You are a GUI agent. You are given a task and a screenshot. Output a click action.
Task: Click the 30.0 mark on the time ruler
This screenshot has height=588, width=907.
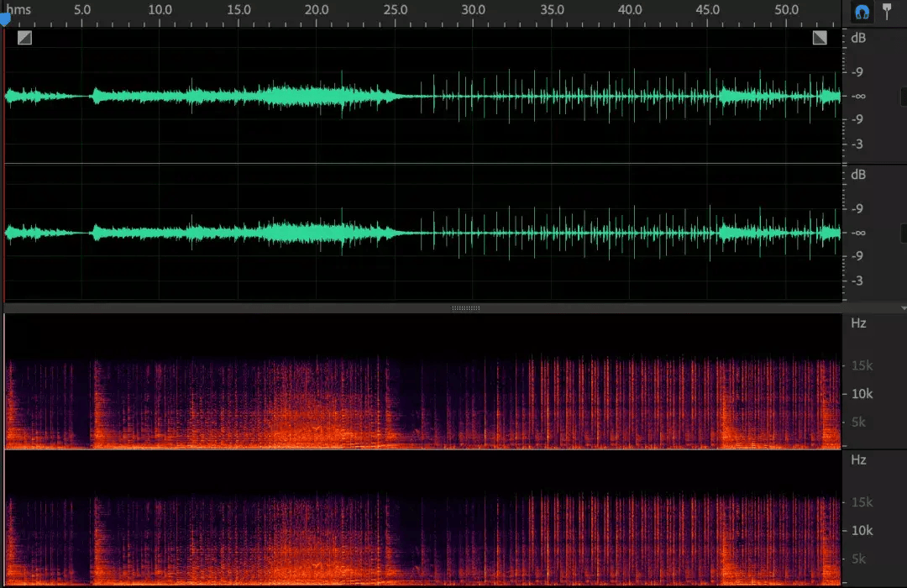tap(473, 10)
